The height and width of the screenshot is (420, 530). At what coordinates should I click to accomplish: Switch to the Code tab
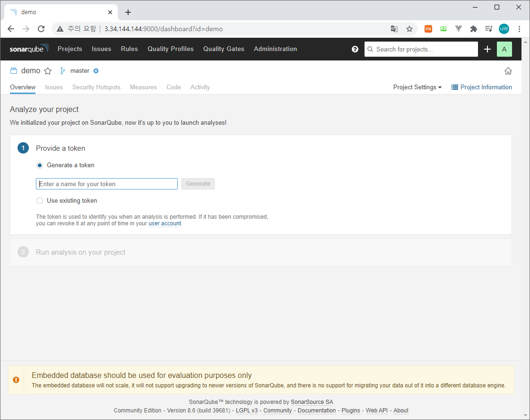click(x=174, y=87)
